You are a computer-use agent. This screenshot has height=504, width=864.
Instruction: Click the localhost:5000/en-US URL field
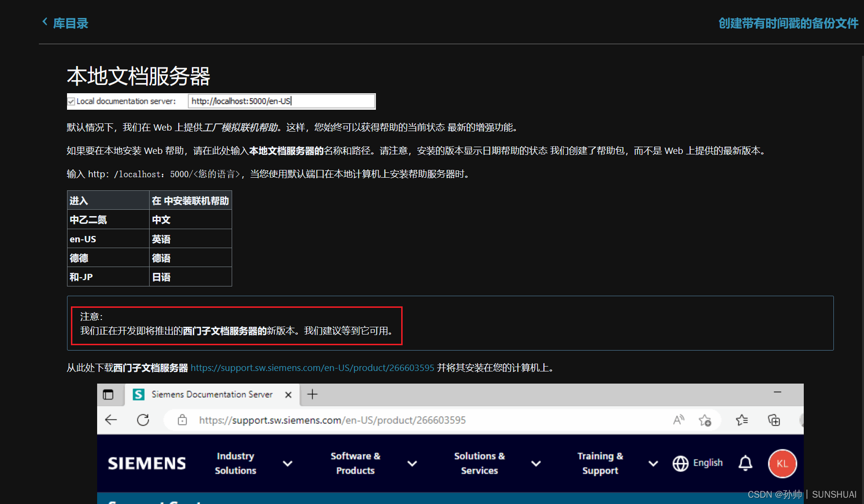[281, 101]
